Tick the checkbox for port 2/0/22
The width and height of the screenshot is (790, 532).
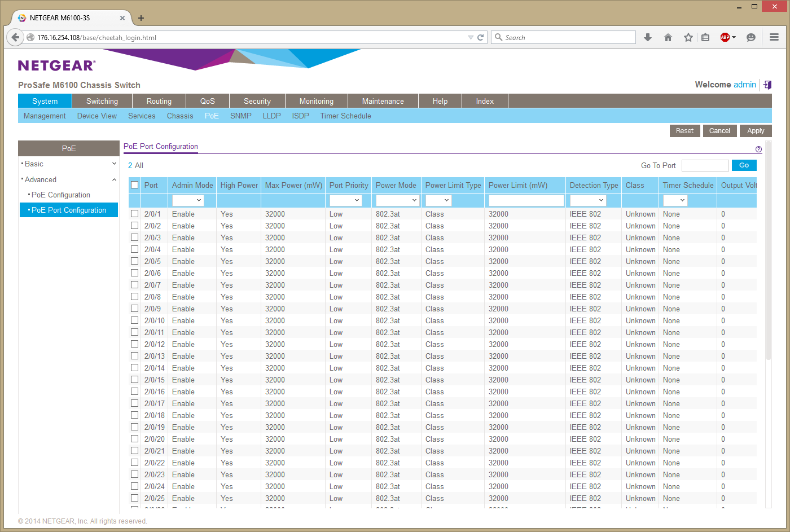(x=134, y=463)
